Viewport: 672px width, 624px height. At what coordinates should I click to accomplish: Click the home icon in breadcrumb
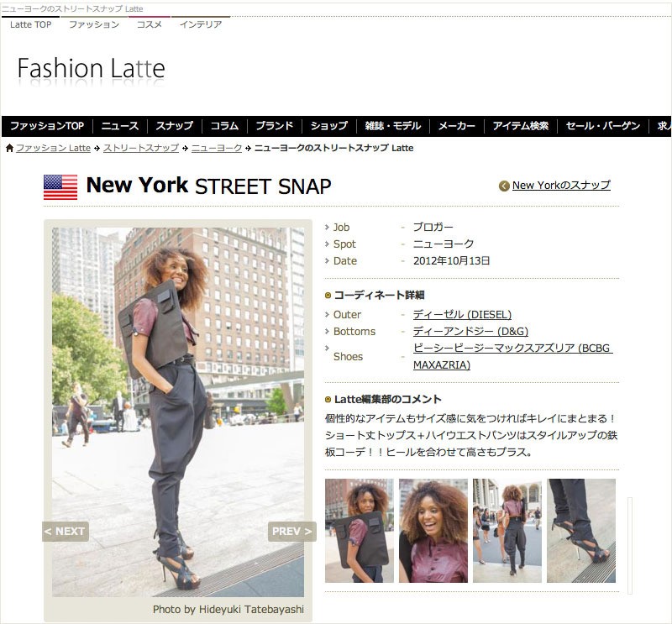tap(9, 149)
